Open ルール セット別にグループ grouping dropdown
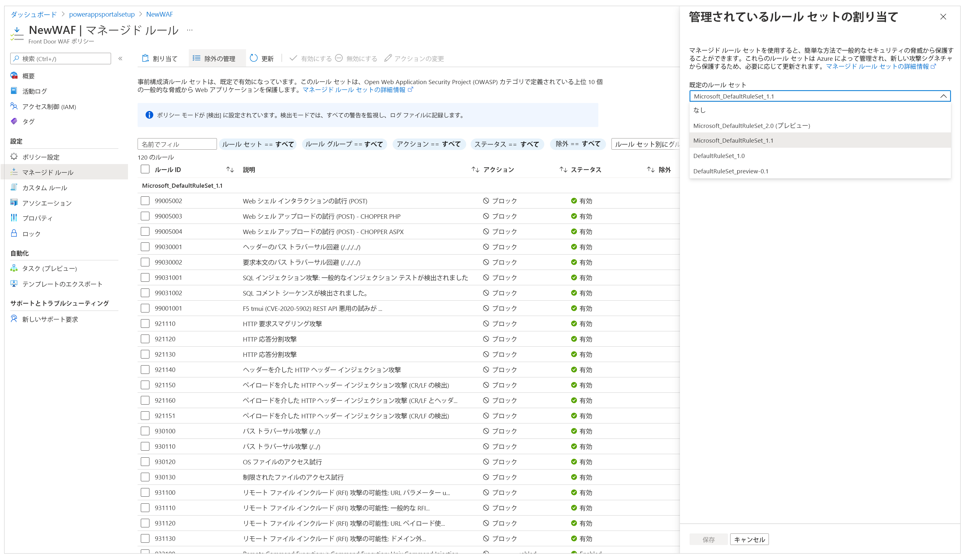966x560 pixels. pyautogui.click(x=645, y=144)
